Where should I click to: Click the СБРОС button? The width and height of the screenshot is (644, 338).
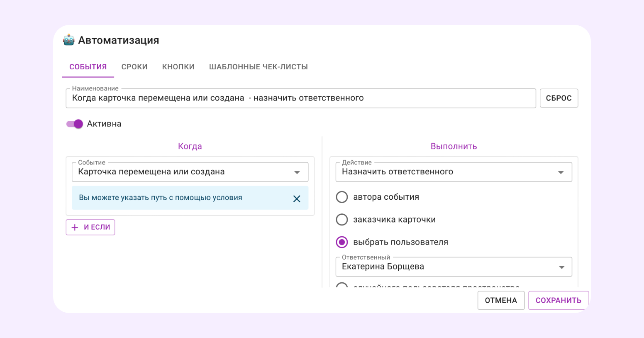coord(559,98)
